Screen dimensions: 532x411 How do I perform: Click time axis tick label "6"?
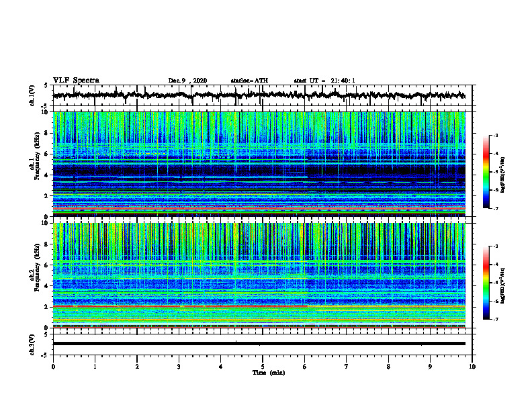[305, 367]
